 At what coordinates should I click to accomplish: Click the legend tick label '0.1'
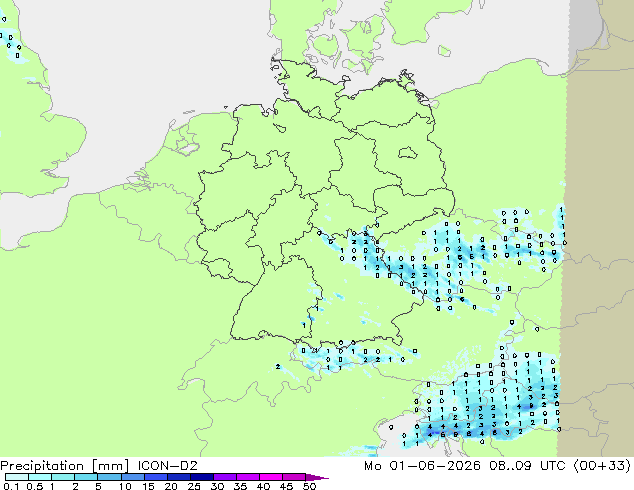click(x=12, y=486)
